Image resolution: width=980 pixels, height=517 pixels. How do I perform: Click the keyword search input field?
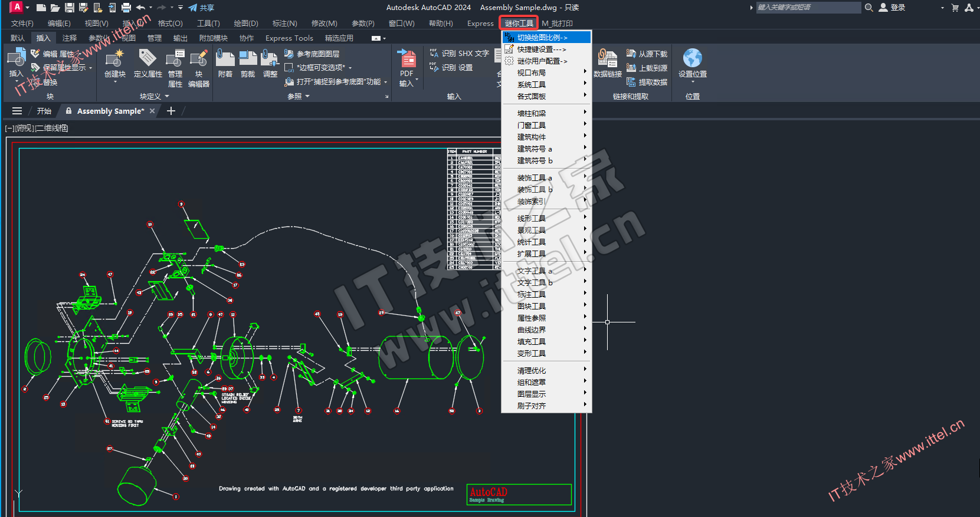coord(808,8)
